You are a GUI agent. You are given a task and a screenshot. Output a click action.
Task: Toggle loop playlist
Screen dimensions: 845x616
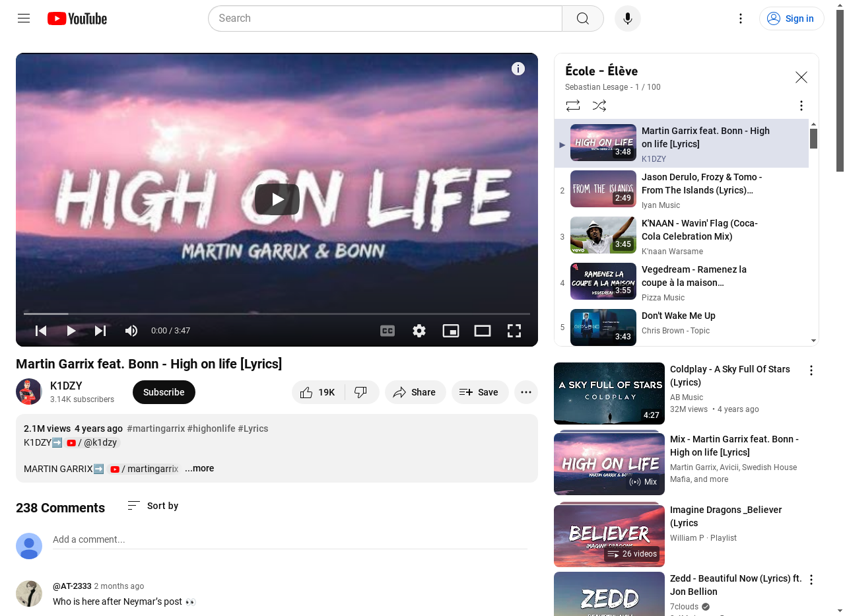coord(573,106)
